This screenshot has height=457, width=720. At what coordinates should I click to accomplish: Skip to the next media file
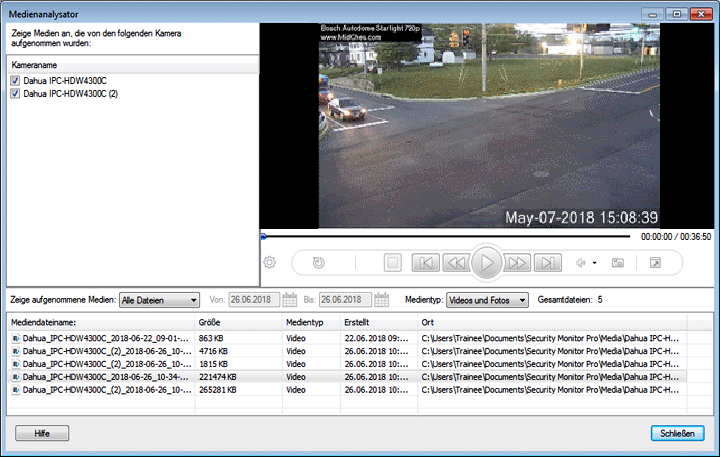coord(547,263)
